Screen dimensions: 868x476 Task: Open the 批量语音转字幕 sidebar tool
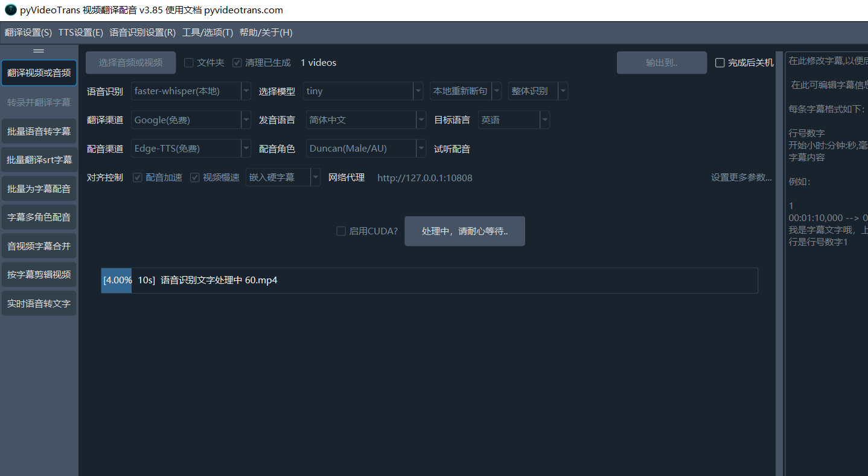coord(39,131)
